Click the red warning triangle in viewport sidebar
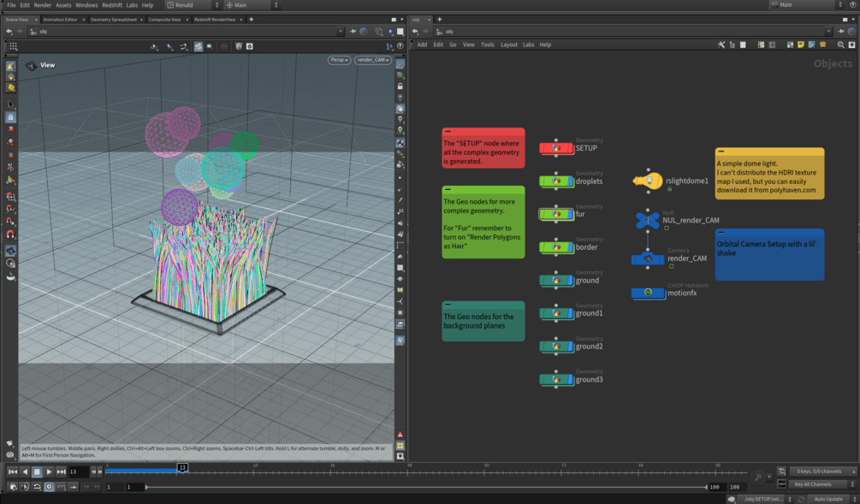860x504 pixels. pyautogui.click(x=400, y=435)
